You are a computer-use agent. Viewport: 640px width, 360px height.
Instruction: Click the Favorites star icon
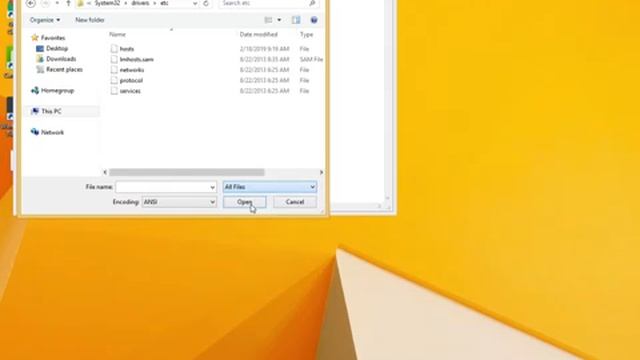pos(35,38)
